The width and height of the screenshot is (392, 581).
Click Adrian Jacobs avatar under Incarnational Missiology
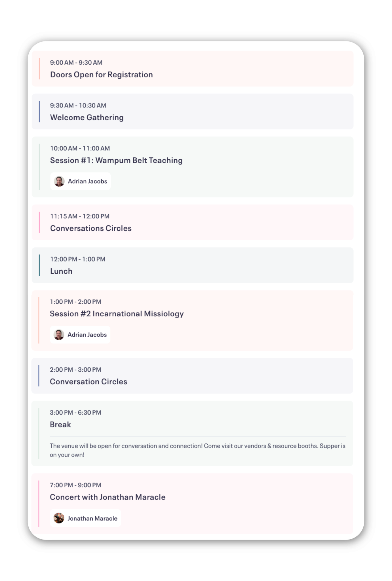tap(59, 335)
